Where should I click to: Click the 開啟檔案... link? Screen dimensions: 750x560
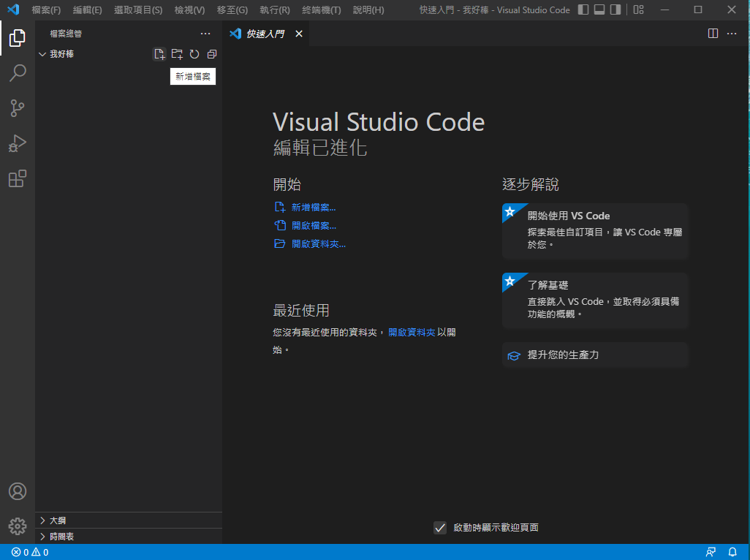point(314,225)
